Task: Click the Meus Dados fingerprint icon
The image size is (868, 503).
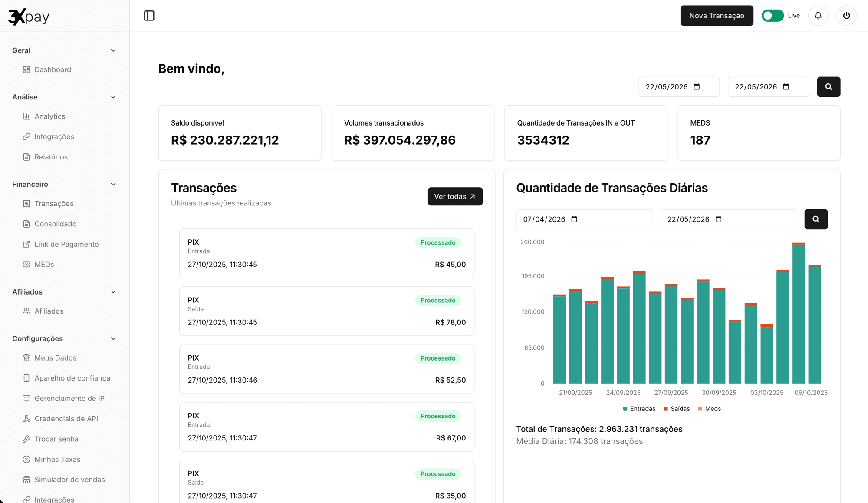Action: (x=26, y=358)
